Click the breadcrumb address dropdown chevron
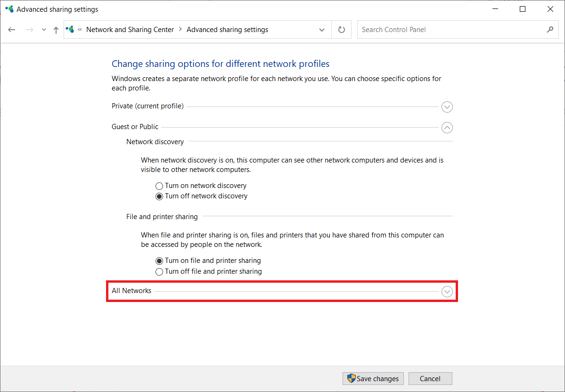The height and width of the screenshot is (392, 565). tap(322, 29)
